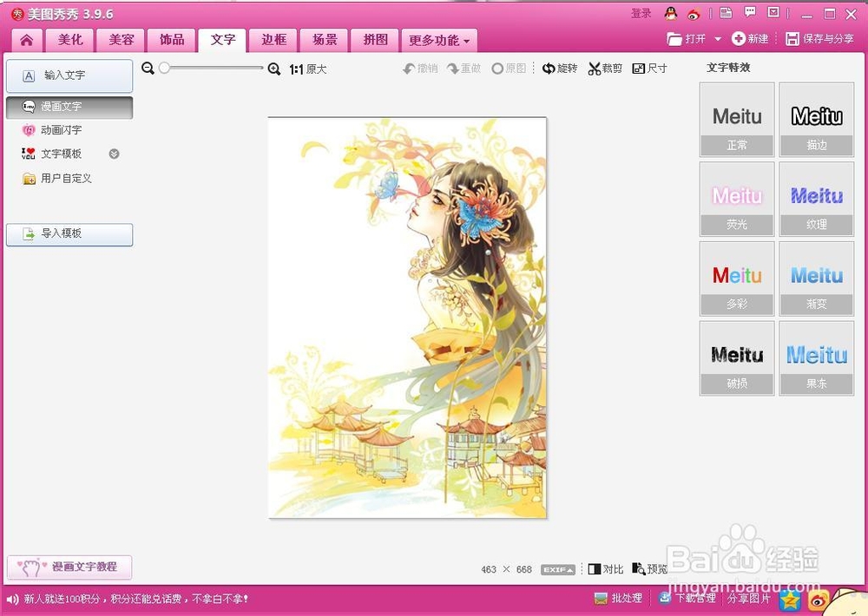Viewport: 868px width, 616px height.
Task: Click the skin/page icon in title bar
Action: coord(726,12)
